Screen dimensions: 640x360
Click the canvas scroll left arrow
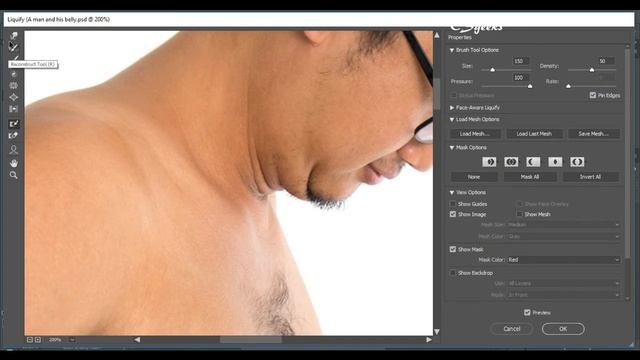137,340
